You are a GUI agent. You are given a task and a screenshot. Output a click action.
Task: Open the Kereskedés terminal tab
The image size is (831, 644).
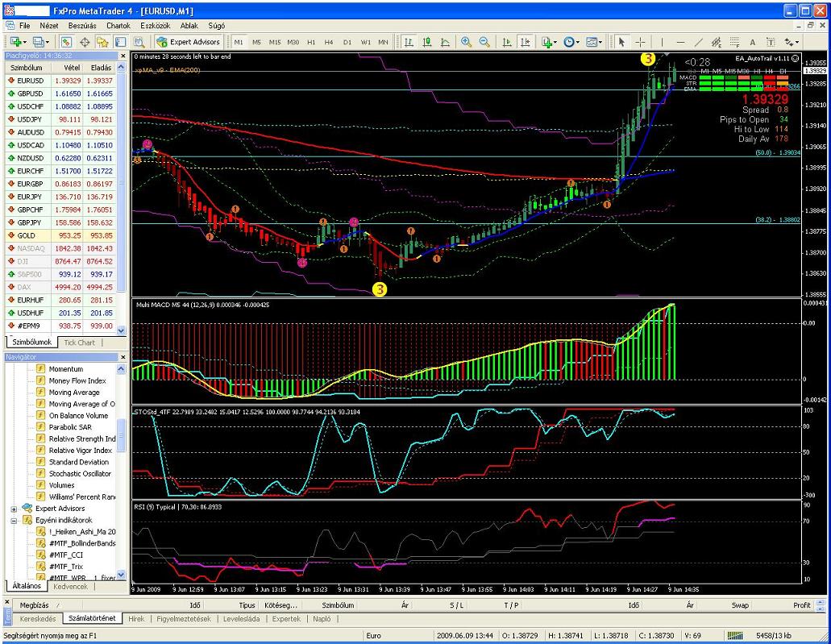click(38, 618)
